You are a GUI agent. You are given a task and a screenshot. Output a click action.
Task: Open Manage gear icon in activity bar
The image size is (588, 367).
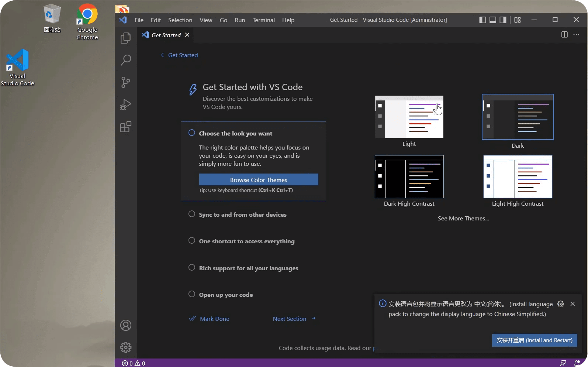126,347
